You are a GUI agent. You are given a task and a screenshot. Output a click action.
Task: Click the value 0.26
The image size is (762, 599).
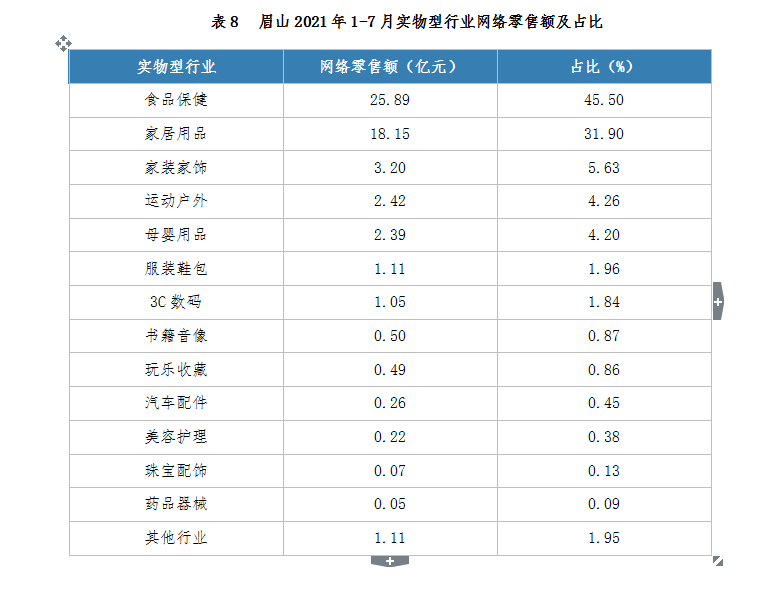tap(390, 403)
